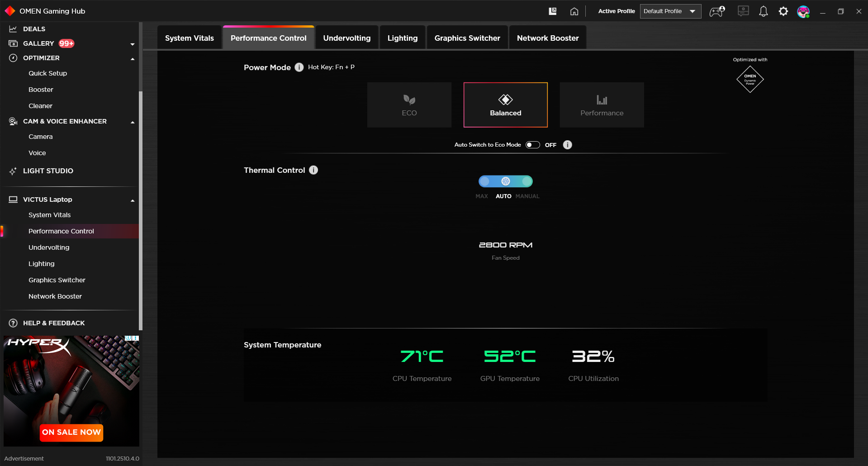This screenshot has height=466, width=868.
Task: Click ON SALE NOW in the HyperX ad
Action: [71, 433]
